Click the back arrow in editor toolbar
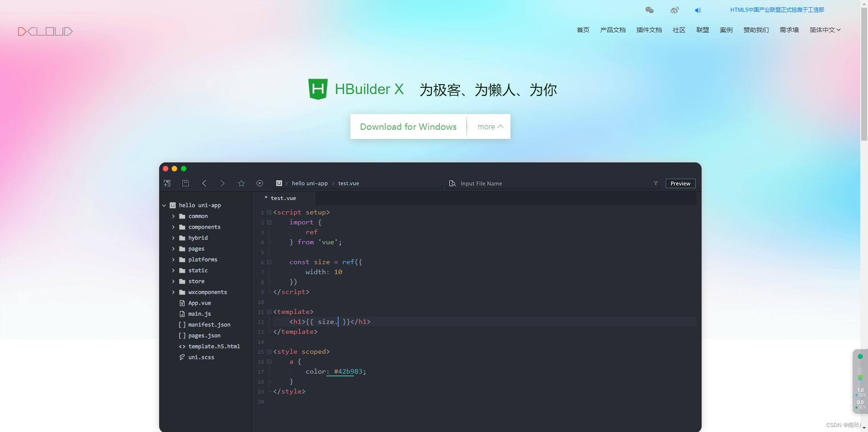This screenshot has width=868, height=432. pos(204,183)
